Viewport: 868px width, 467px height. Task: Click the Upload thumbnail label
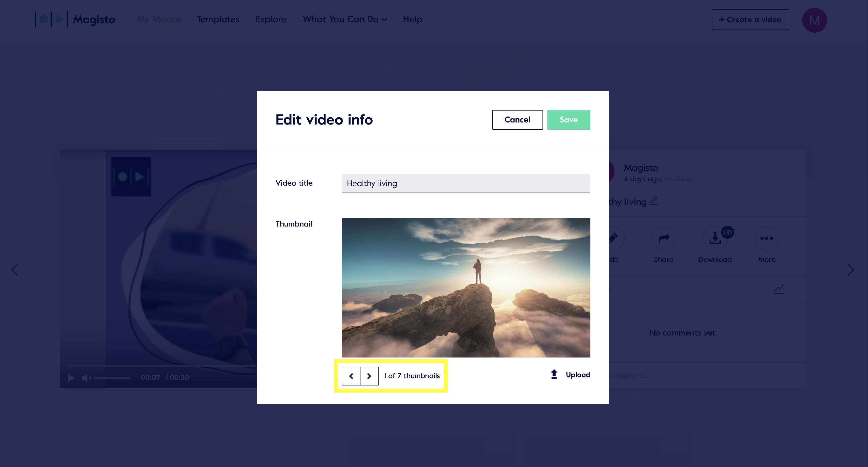pyautogui.click(x=578, y=375)
